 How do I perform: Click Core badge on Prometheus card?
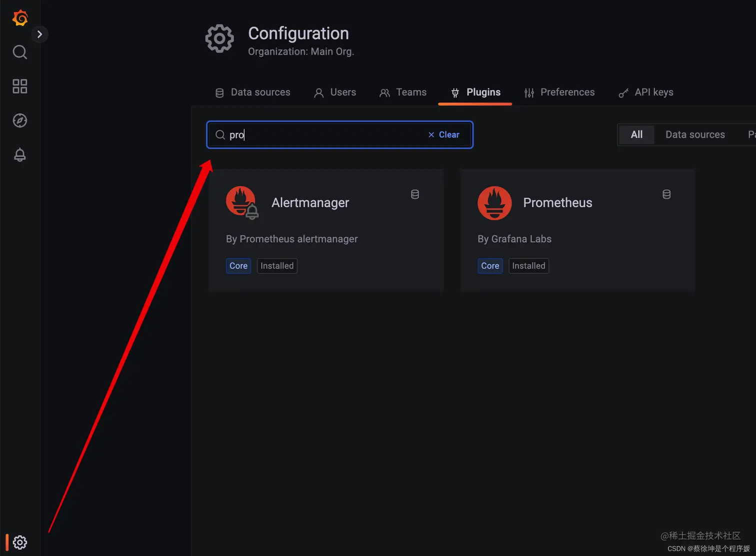pos(490,266)
